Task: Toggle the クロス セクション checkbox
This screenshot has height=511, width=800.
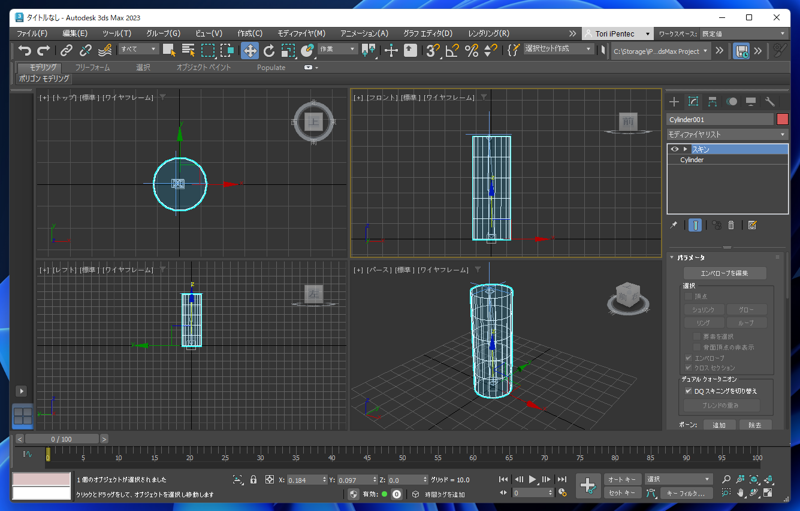Action: pyautogui.click(x=688, y=368)
